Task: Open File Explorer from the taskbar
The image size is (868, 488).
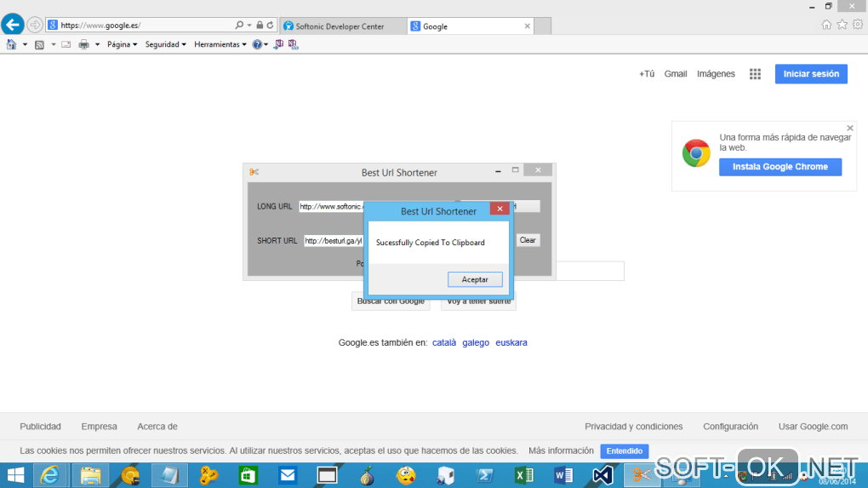Action: 90,475
